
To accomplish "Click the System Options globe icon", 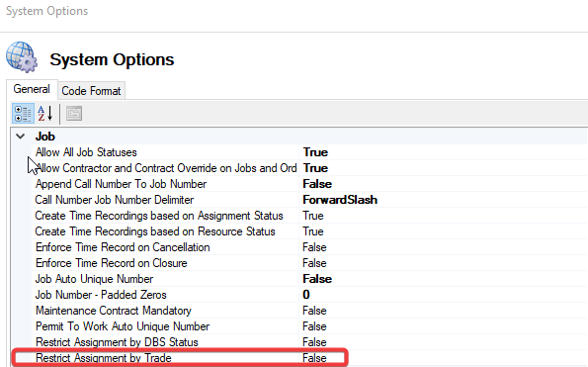I will (x=22, y=57).
